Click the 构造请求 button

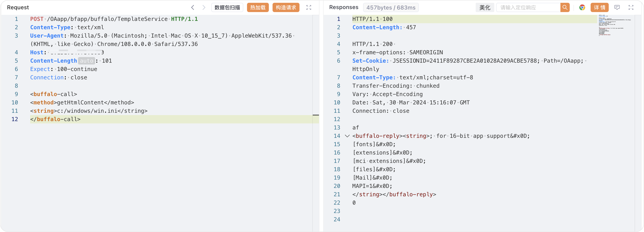click(286, 7)
